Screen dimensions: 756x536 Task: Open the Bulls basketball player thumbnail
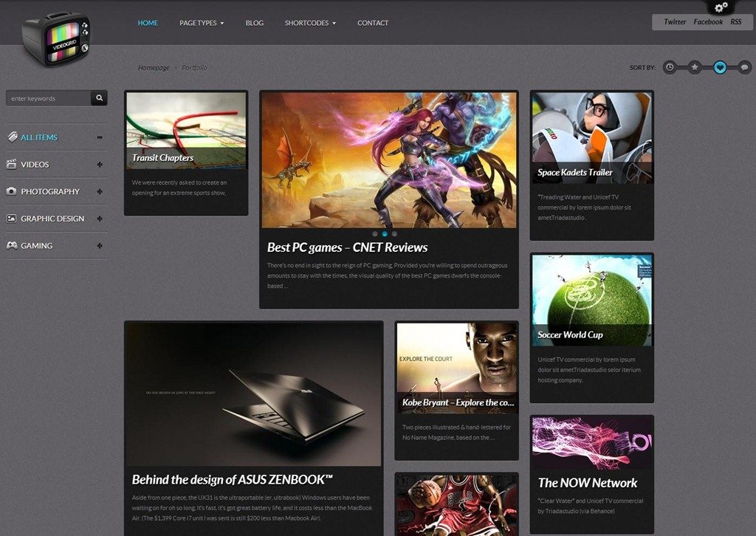(456, 505)
